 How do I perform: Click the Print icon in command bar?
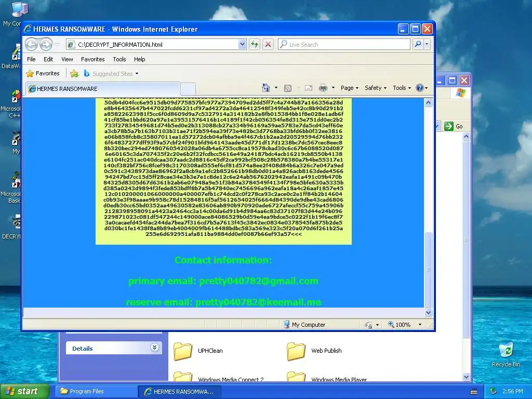pyautogui.click(x=323, y=88)
